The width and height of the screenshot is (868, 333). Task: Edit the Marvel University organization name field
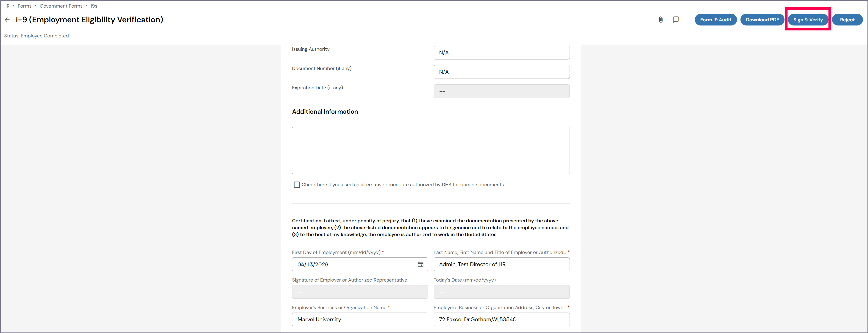click(359, 319)
